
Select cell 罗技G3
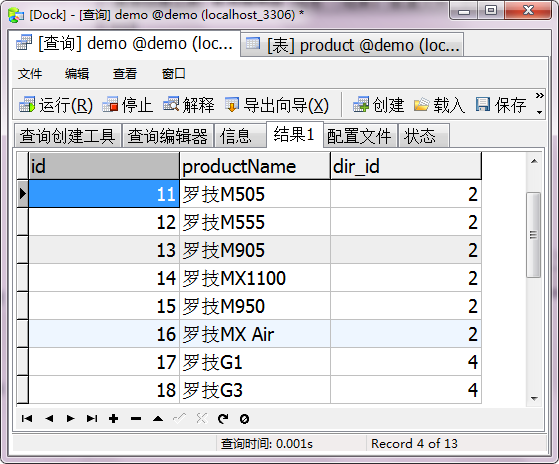[x=255, y=390]
